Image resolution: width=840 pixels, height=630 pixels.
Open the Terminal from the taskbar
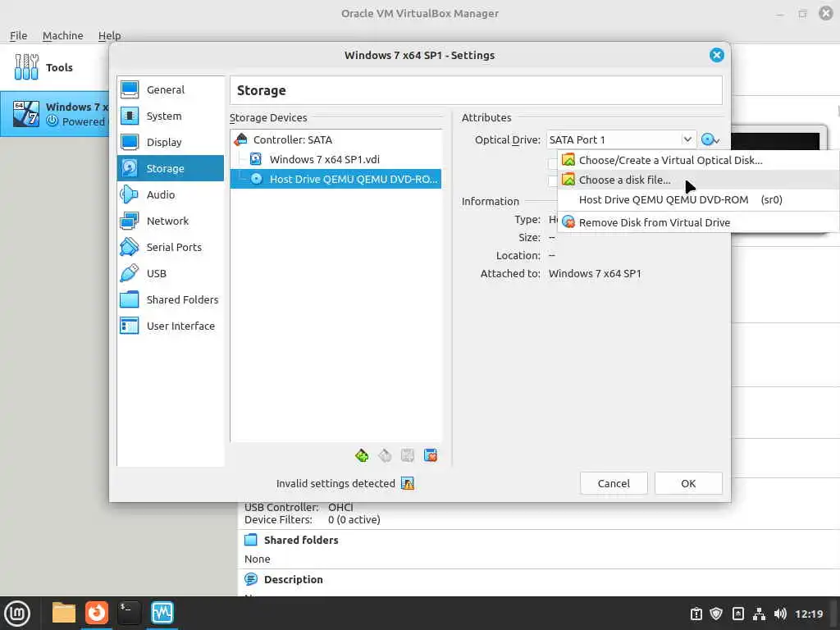(129, 613)
